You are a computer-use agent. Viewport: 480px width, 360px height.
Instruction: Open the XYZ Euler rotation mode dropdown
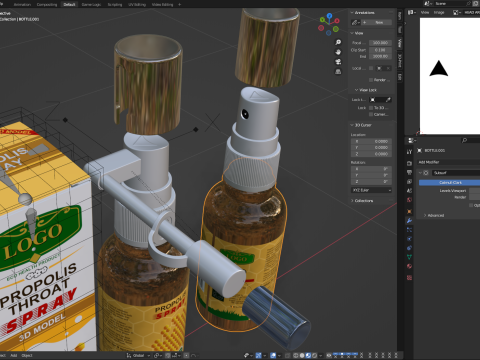[x=371, y=190]
